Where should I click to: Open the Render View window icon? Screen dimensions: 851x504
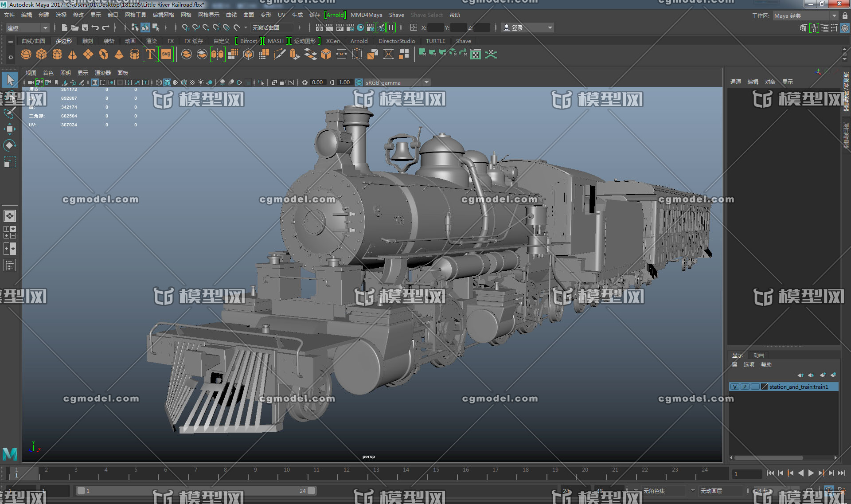(319, 27)
